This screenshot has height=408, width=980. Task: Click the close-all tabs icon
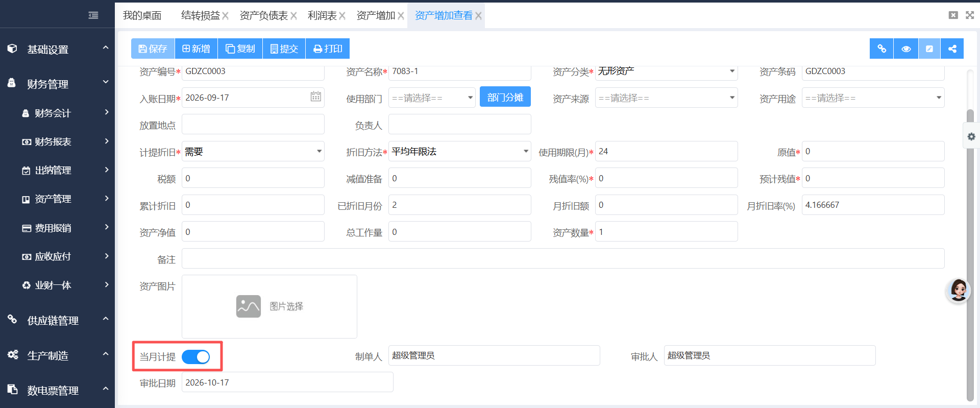click(953, 15)
